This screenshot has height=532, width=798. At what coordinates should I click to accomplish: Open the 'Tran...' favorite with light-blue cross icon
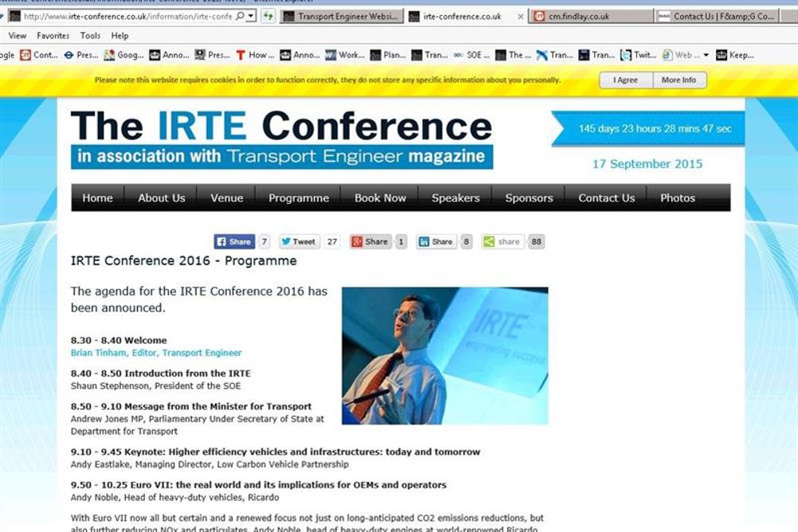[x=554, y=55]
